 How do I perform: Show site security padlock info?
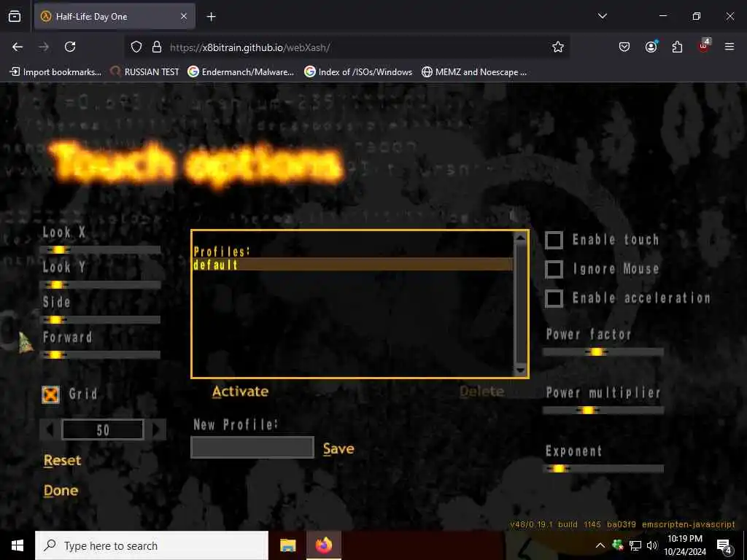[x=157, y=47]
